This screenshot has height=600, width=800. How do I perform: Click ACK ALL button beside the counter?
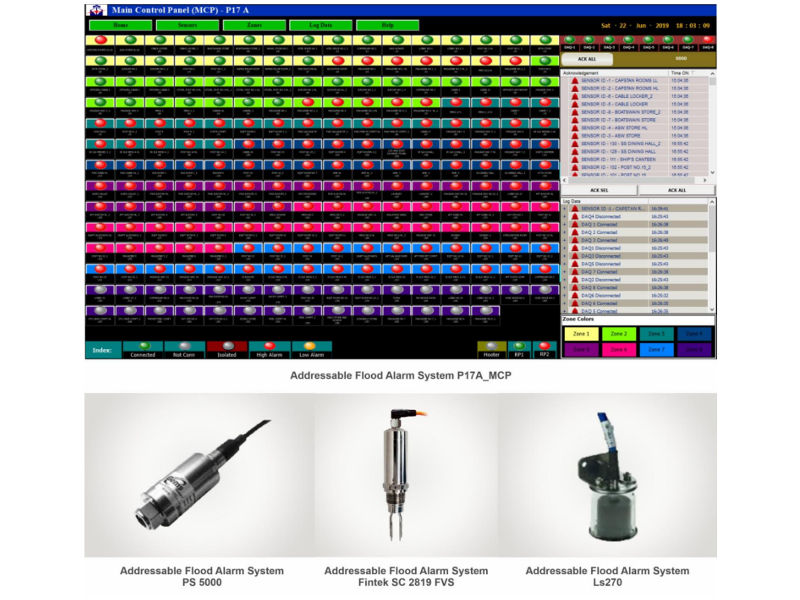click(587, 60)
